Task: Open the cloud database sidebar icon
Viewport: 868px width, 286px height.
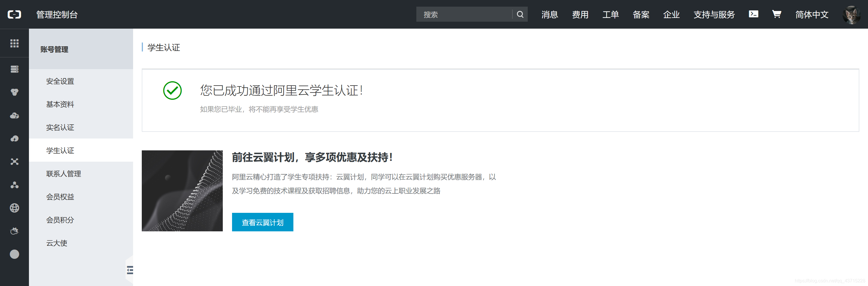Action: coord(14,116)
